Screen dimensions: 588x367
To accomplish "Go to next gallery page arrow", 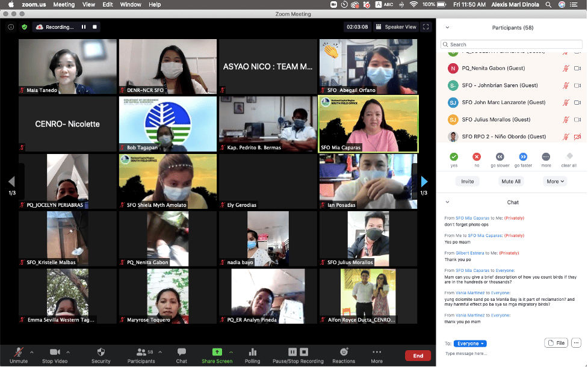I will pyautogui.click(x=424, y=181).
